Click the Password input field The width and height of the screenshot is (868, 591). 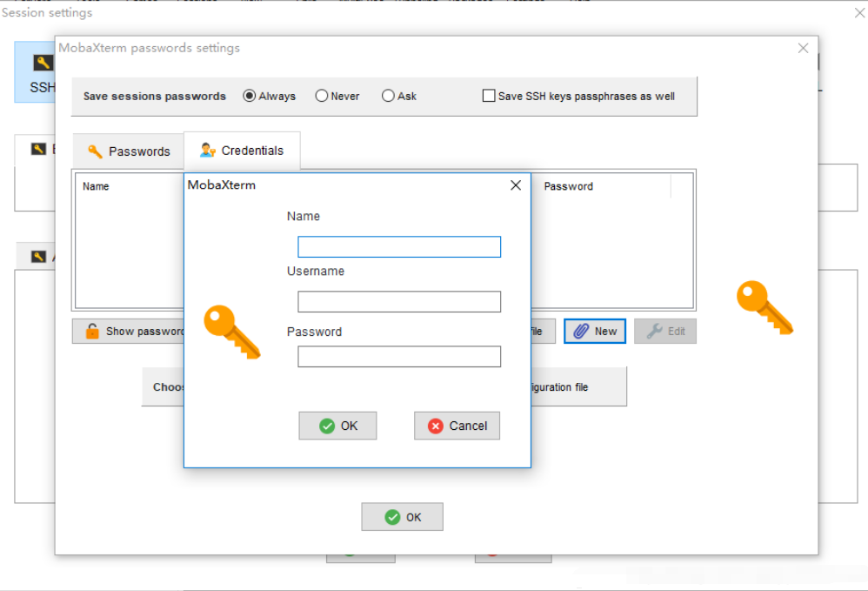pos(399,357)
